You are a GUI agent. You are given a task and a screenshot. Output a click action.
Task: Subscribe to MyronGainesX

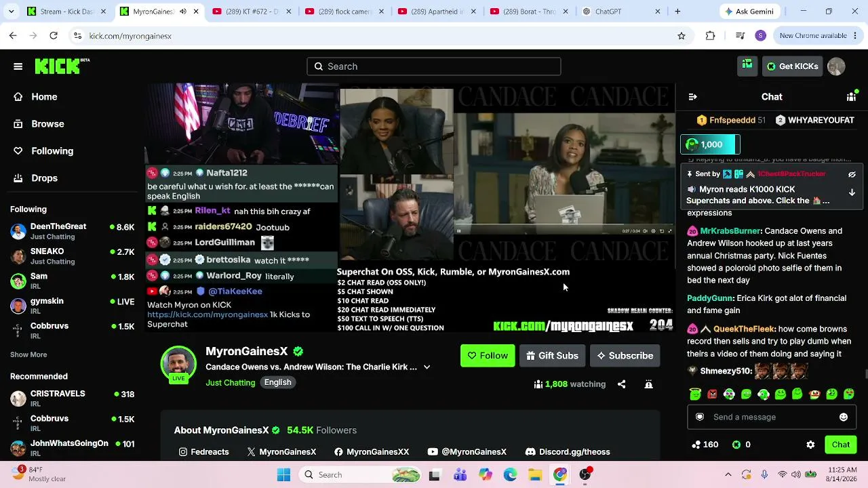click(x=625, y=356)
